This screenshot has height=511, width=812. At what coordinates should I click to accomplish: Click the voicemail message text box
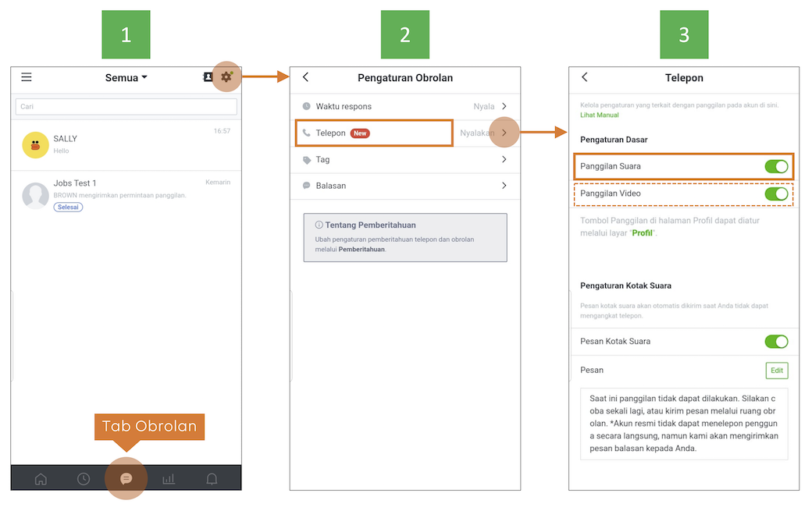click(684, 424)
